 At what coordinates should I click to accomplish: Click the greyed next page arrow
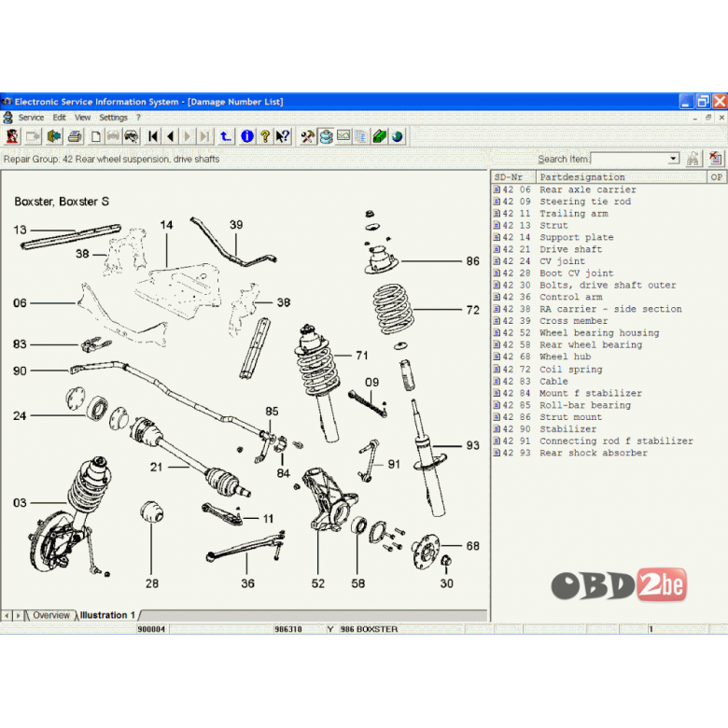tap(188, 136)
